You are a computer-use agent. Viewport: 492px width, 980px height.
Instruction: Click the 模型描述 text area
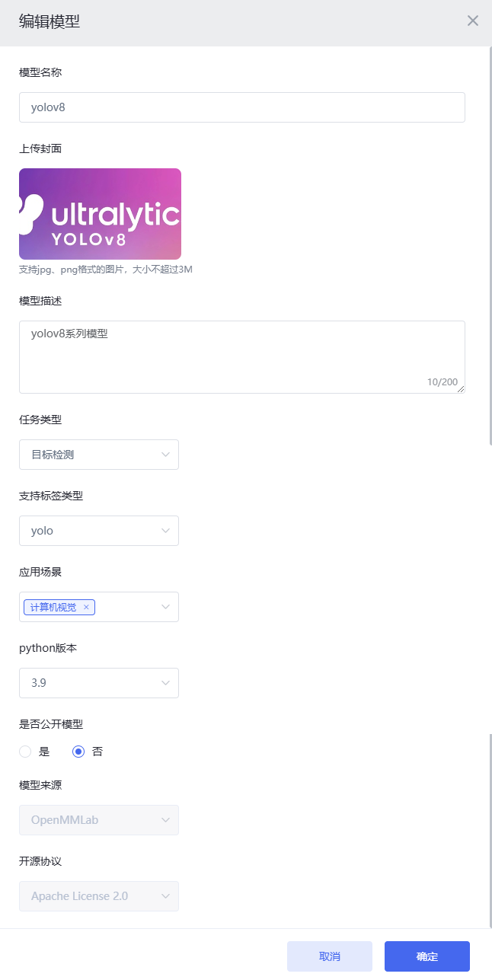[x=242, y=357]
